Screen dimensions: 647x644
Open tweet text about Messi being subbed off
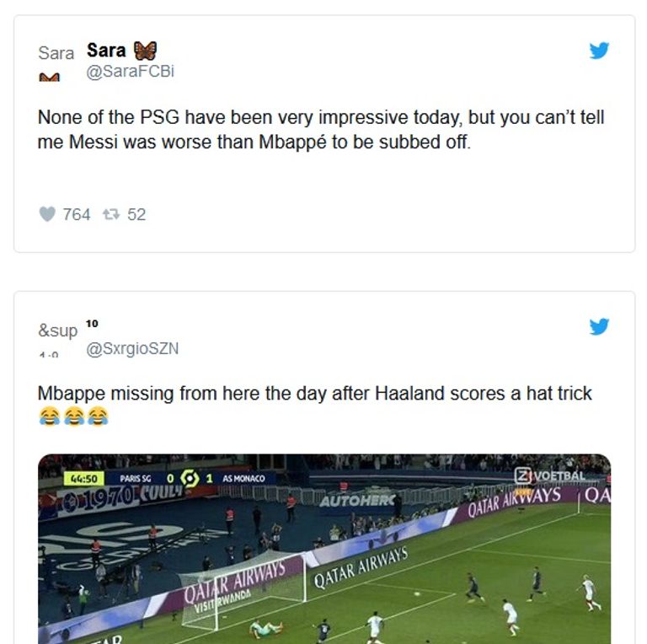tap(321, 130)
